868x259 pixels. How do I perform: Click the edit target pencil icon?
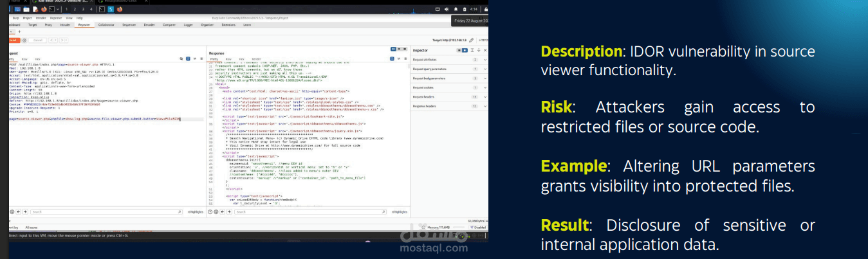click(472, 40)
